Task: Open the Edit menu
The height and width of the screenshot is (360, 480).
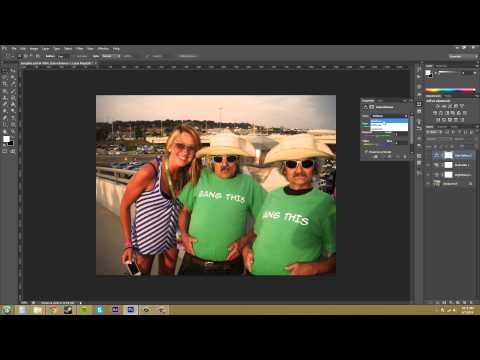Action: [x=23, y=49]
